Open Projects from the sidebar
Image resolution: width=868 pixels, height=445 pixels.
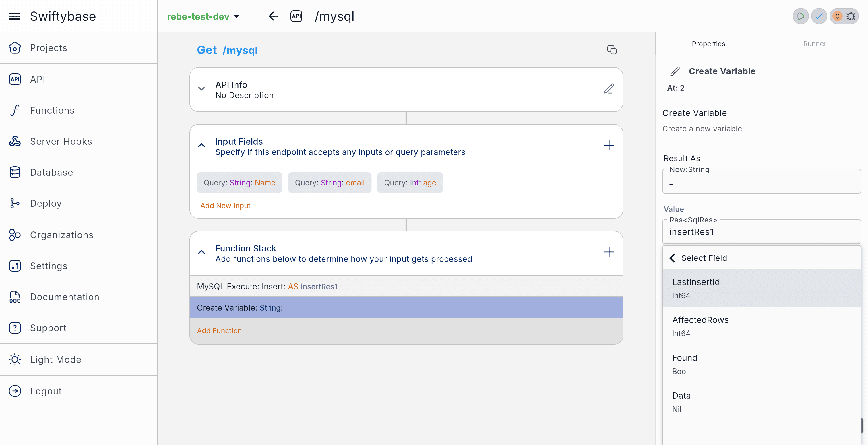coord(79,48)
